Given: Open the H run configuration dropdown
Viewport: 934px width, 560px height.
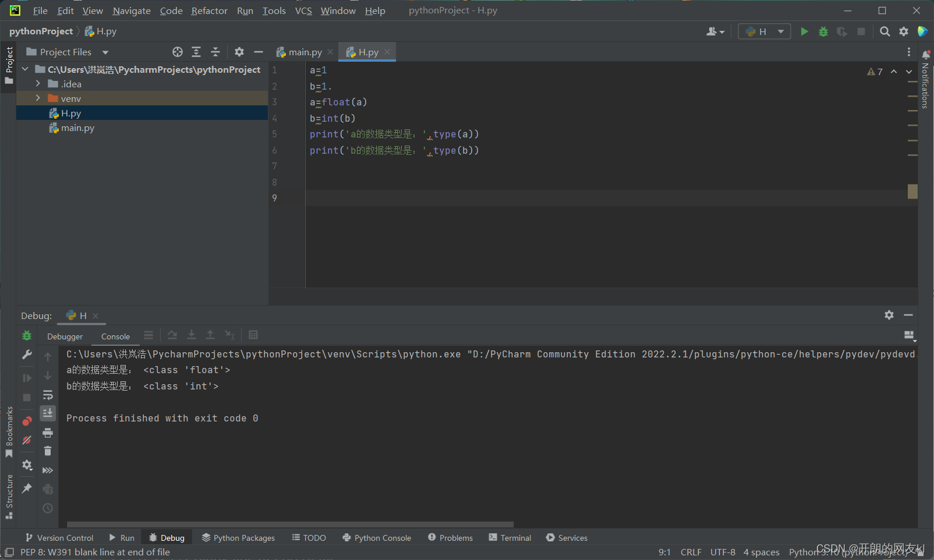Looking at the screenshot, I should click(x=764, y=31).
